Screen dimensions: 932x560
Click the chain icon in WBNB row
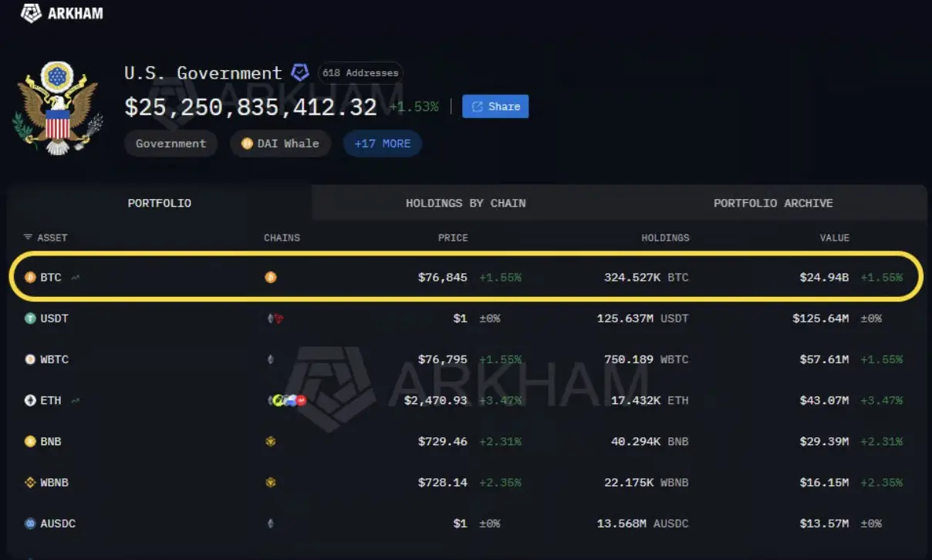(x=270, y=483)
